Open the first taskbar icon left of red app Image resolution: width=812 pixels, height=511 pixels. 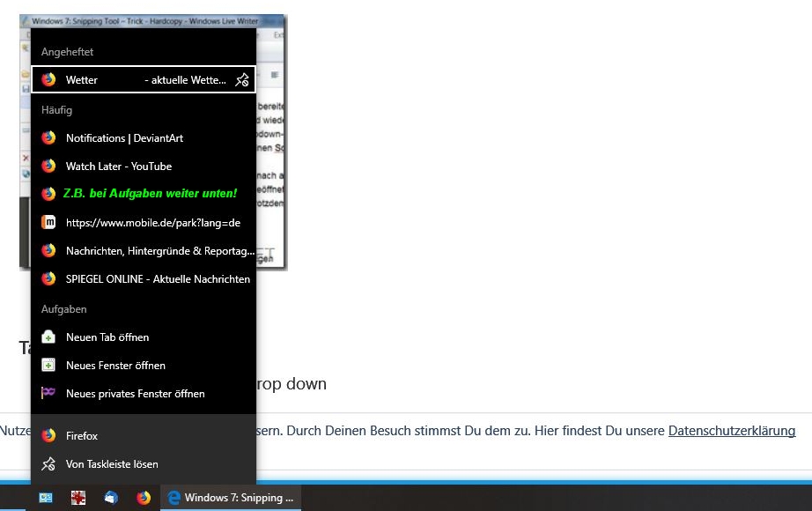46,498
